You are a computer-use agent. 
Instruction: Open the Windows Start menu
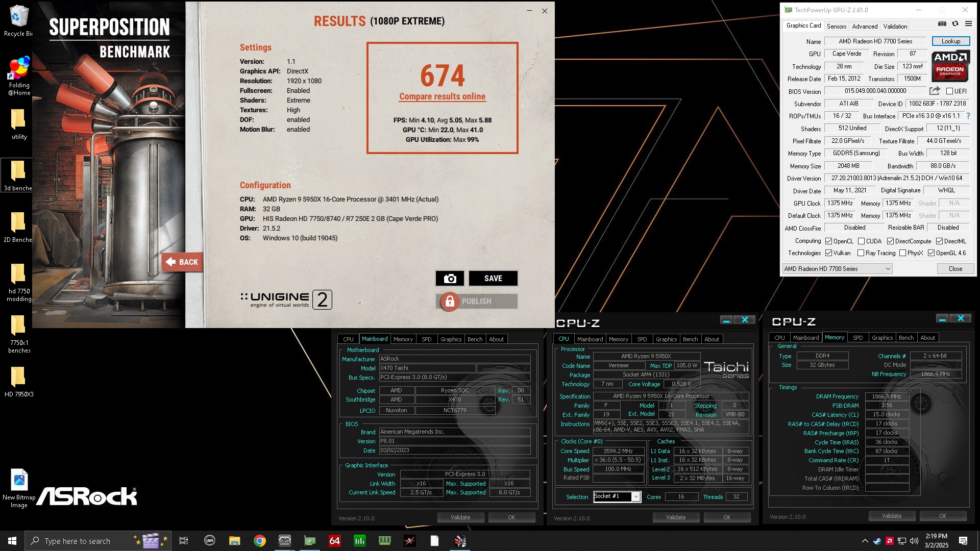click(x=12, y=541)
